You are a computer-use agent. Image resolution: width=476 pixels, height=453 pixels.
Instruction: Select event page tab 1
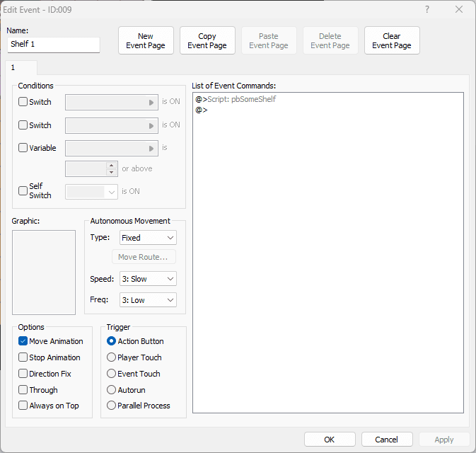click(x=21, y=67)
